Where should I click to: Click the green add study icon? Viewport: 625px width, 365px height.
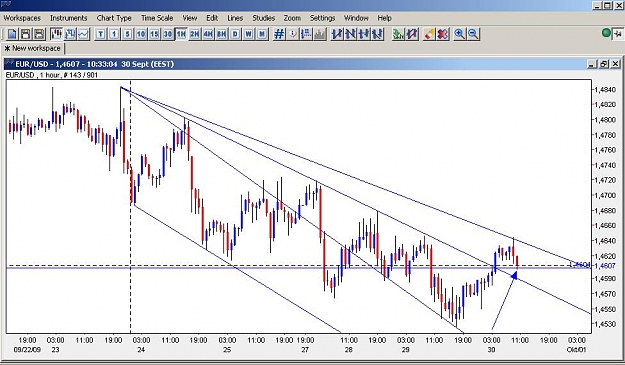(398, 34)
